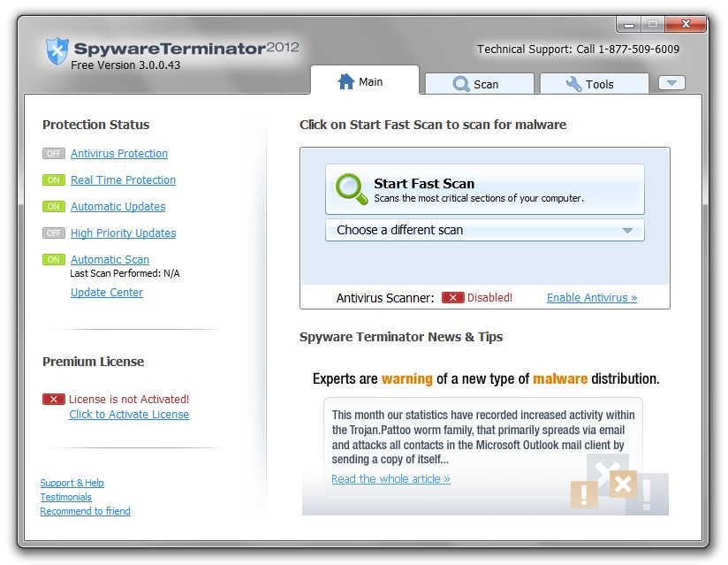Click the Enable Antivirus link
The image size is (728, 565).
591,298
